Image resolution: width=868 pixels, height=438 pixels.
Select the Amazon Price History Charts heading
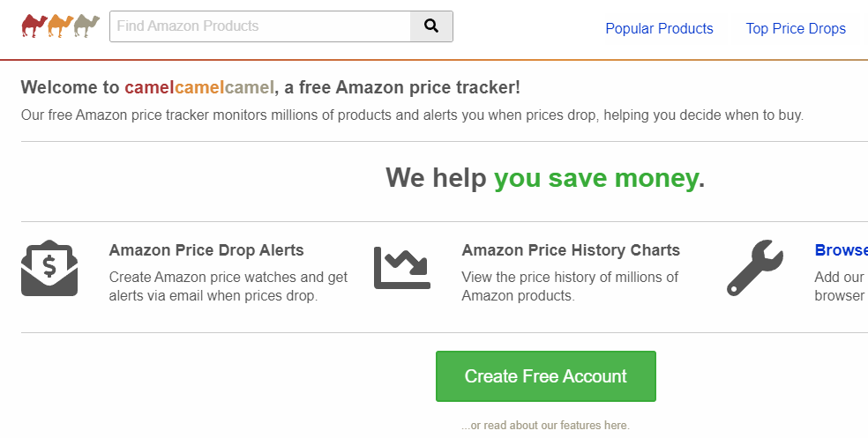tap(571, 250)
